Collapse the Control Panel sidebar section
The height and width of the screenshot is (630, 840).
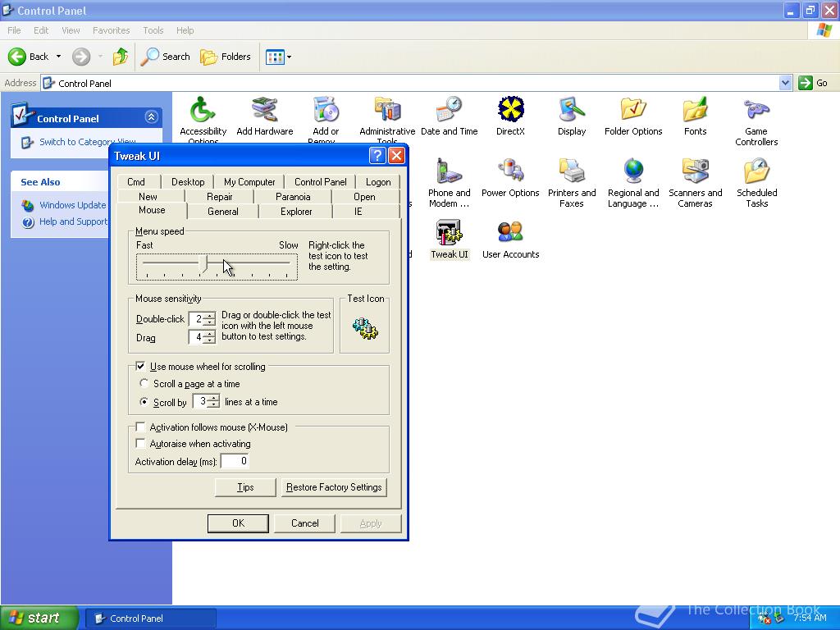pos(151,116)
